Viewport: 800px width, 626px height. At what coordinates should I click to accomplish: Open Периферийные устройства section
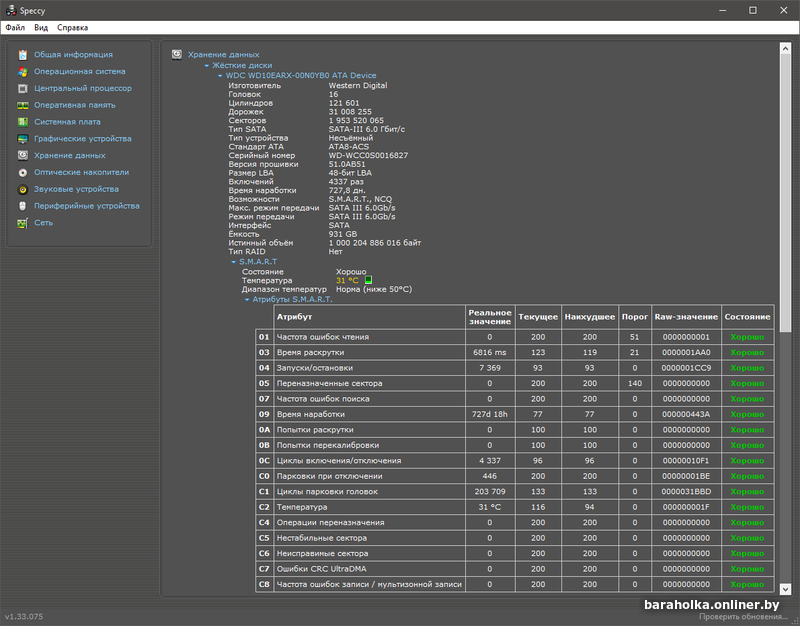(x=87, y=206)
